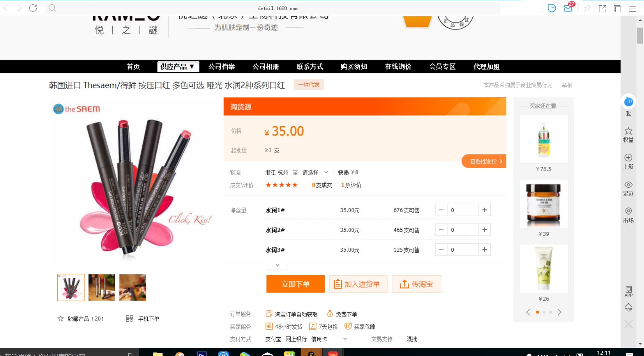Expand more specification options below 水润3#
Image resolution: width=644 pixels, height=356 pixels.
coord(277,265)
